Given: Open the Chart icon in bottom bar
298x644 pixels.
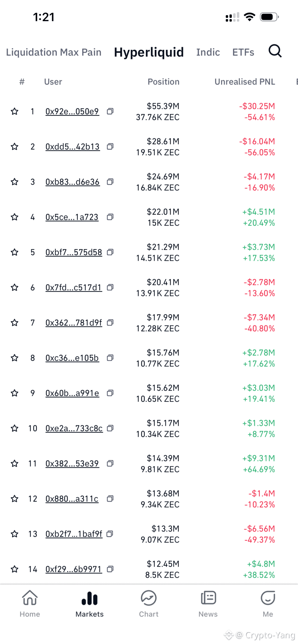Looking at the screenshot, I should pyautogui.click(x=149, y=604).
